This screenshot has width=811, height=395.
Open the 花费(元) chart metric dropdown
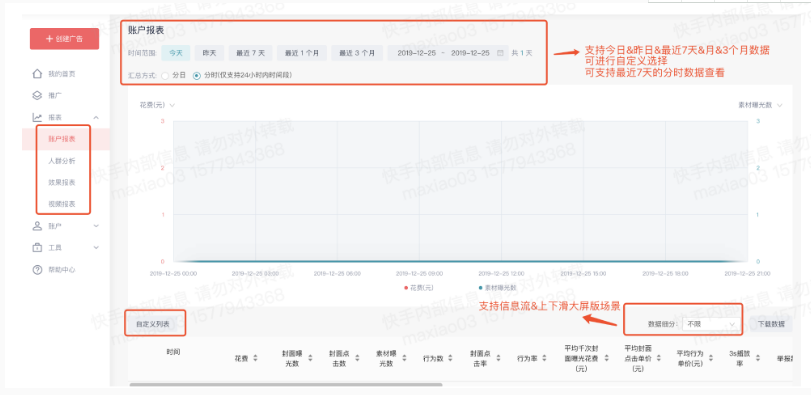coord(157,105)
